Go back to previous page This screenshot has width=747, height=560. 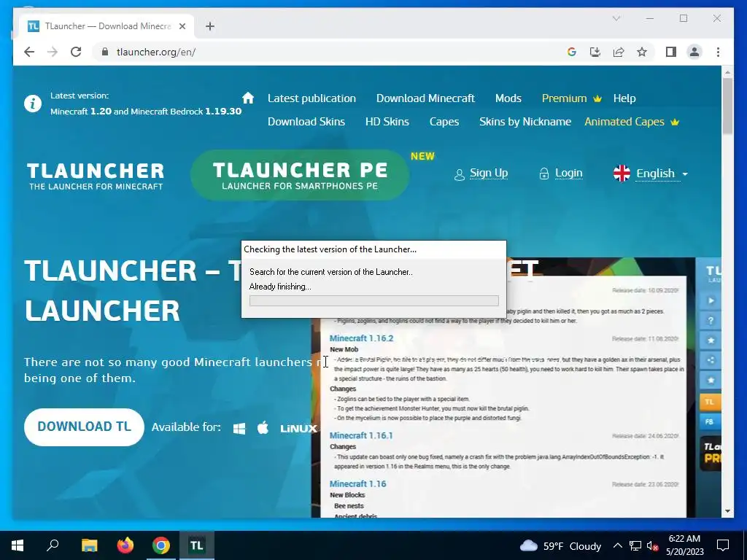tap(29, 52)
